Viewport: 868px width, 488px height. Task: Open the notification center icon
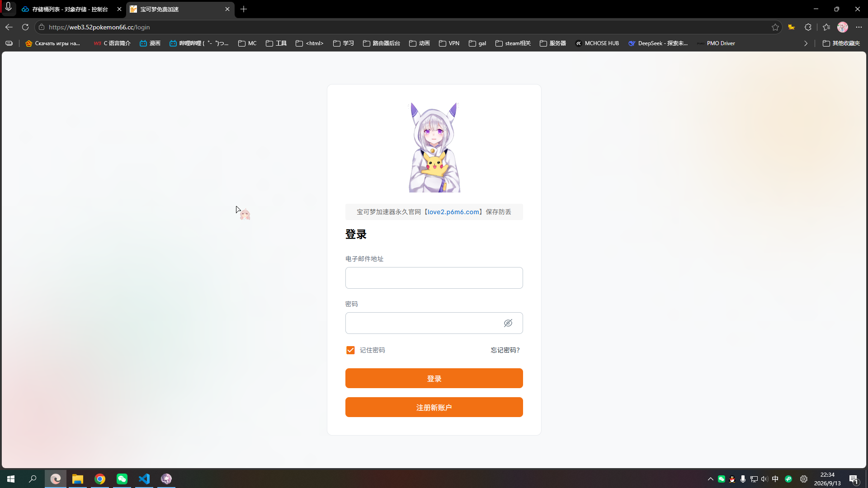click(x=854, y=479)
